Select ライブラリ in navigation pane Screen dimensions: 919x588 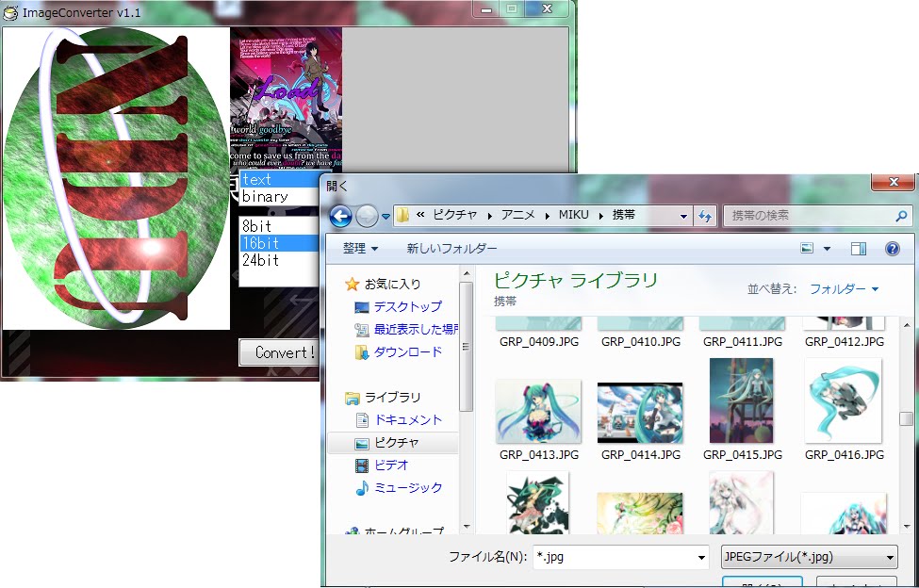pyautogui.click(x=384, y=398)
